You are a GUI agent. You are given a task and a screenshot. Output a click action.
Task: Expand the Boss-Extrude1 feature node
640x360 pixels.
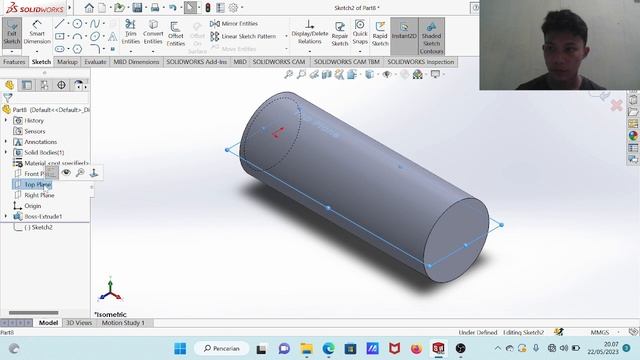point(6,216)
